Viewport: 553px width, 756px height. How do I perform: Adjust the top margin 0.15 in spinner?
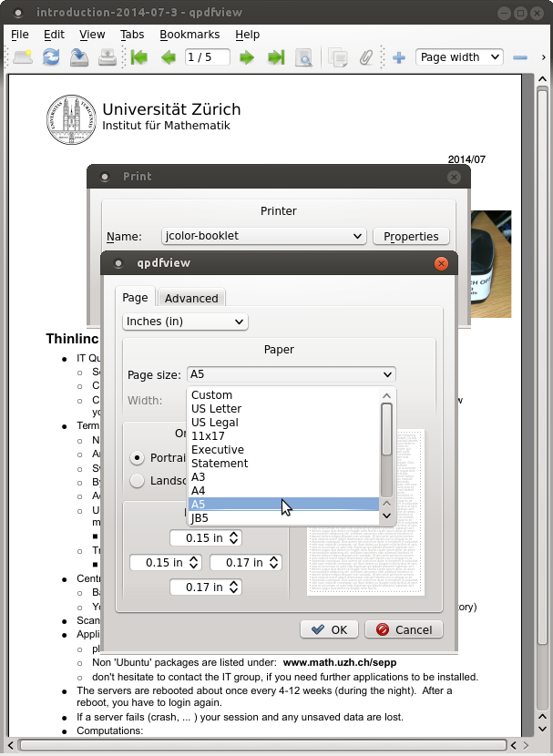206,538
